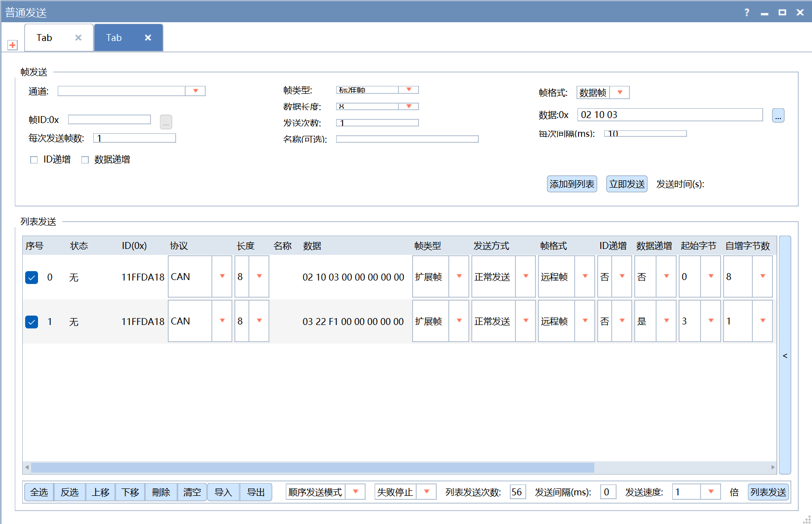812x524 pixels.
Task: Open row 0 帧格式 远程帧 dropdown
Action: [x=585, y=277]
